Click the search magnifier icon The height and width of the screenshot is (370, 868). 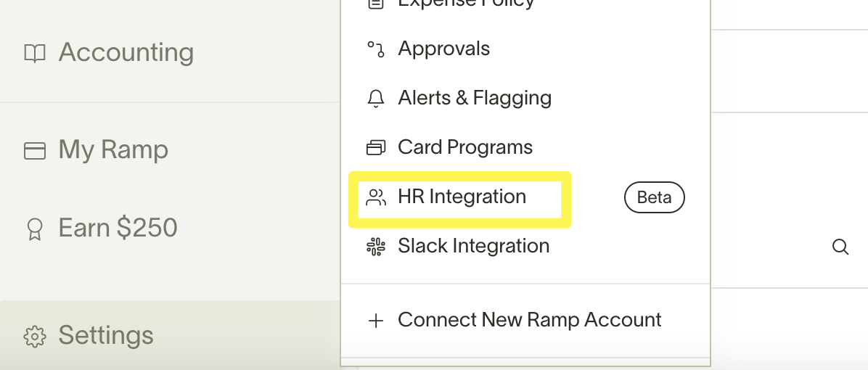(x=840, y=247)
